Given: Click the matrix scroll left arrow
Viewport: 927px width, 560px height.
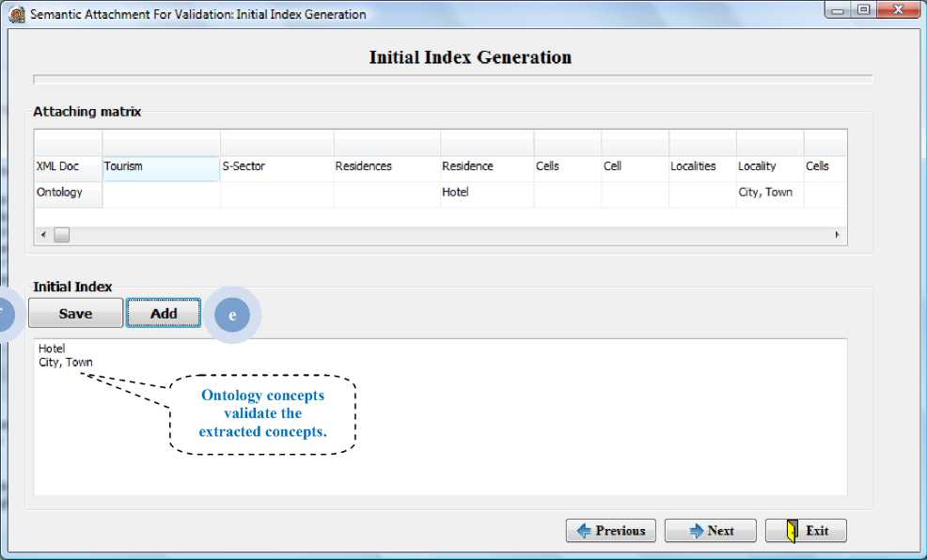Looking at the screenshot, I should (43, 235).
